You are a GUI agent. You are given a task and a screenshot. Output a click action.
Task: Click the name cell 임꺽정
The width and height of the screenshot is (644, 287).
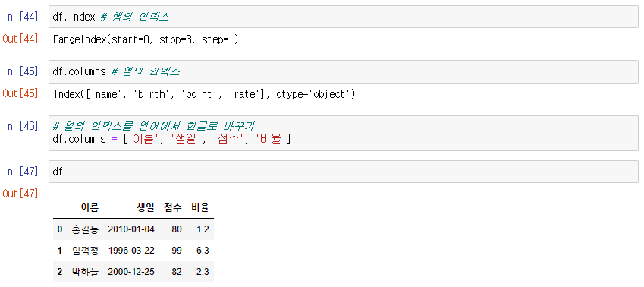[x=85, y=251]
